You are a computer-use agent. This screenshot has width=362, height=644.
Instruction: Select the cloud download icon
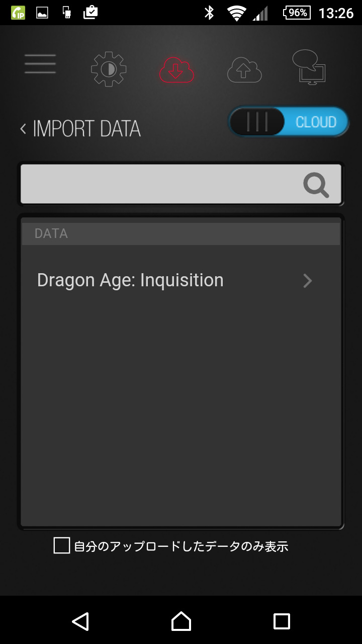[176, 69]
